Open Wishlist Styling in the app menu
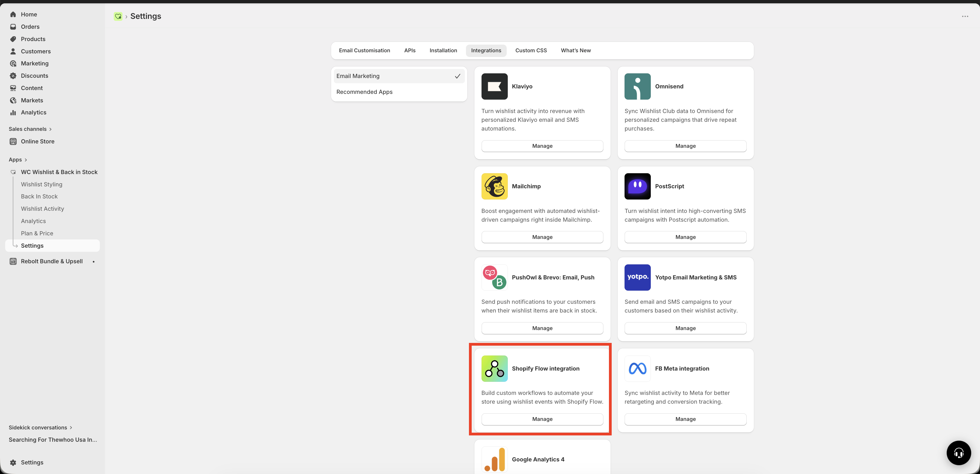This screenshot has width=980, height=474. click(x=42, y=184)
